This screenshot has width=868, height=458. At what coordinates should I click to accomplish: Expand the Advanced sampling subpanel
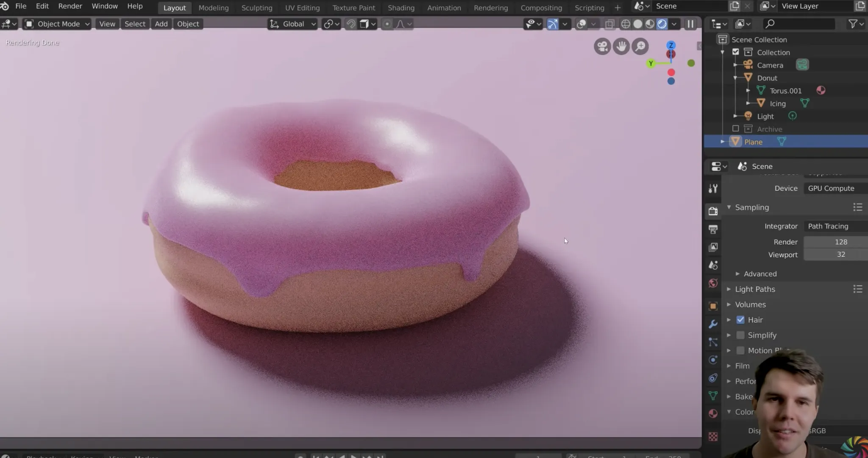coord(760,274)
